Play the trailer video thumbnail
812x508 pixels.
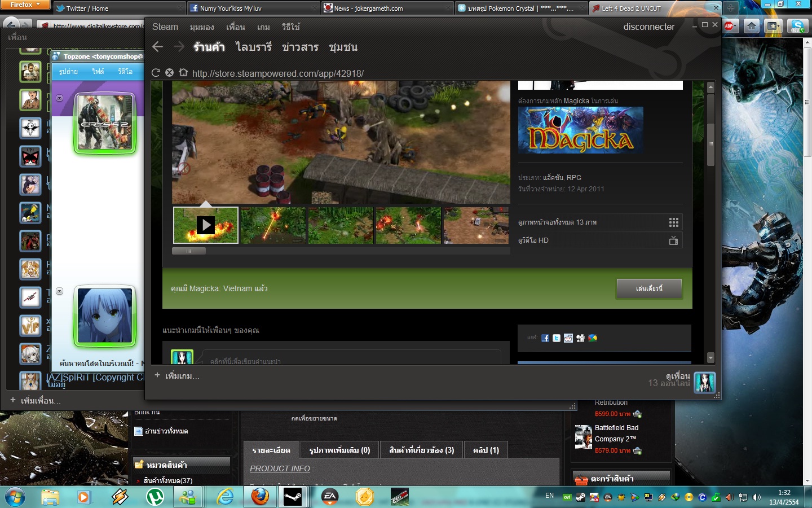tap(206, 225)
